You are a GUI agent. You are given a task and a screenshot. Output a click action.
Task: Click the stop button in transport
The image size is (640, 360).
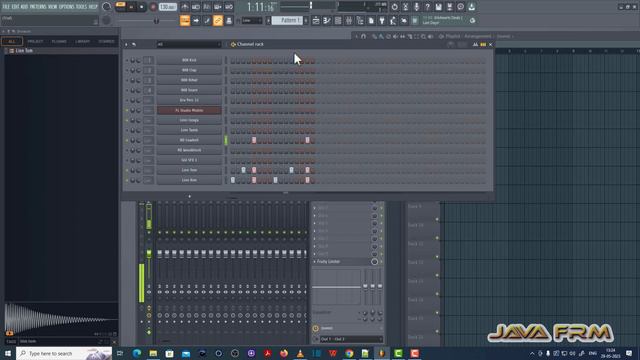[x=141, y=7]
